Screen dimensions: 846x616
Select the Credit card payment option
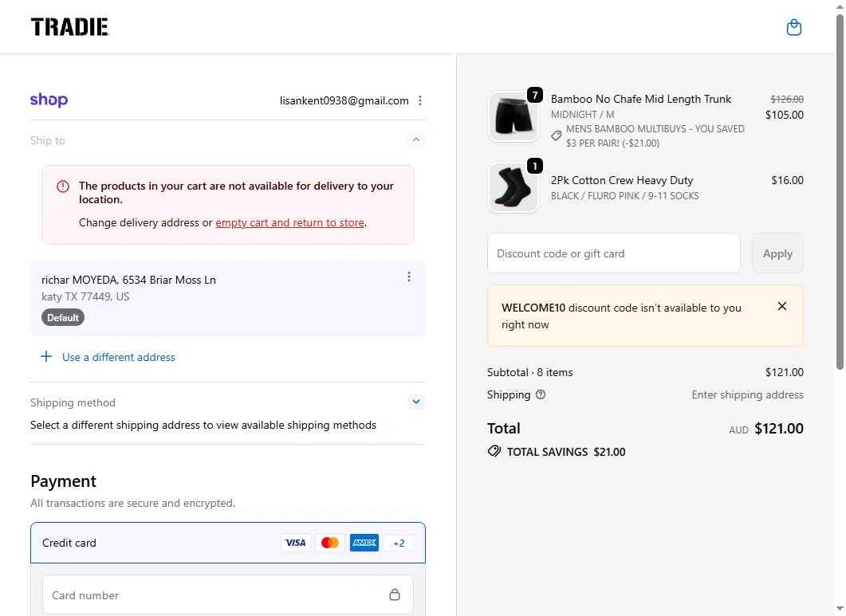point(228,543)
